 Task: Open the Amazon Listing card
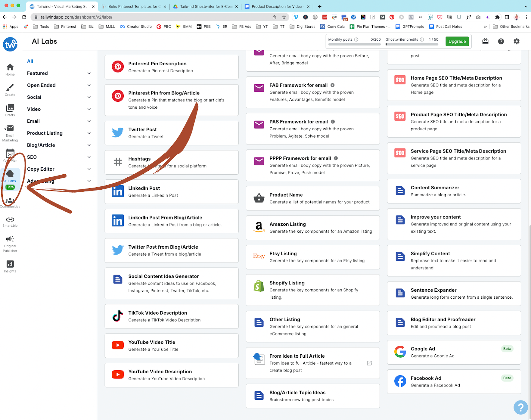click(313, 228)
